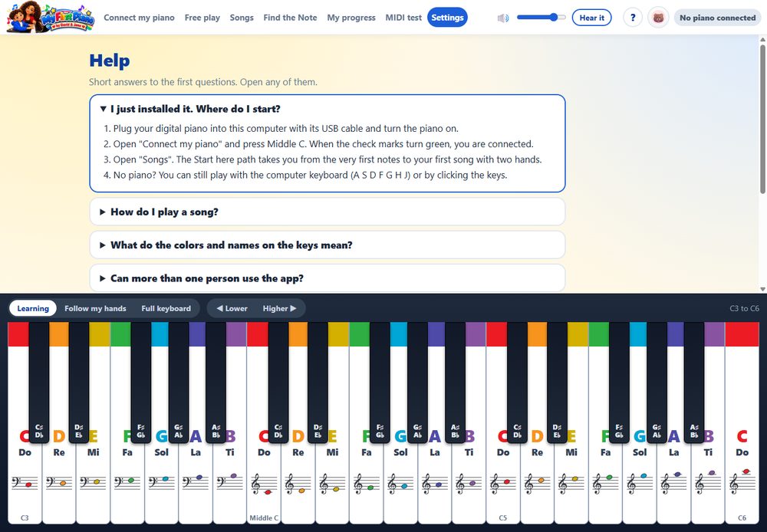Open the Songs tab
The width and height of the screenshot is (767, 532).
click(x=242, y=18)
